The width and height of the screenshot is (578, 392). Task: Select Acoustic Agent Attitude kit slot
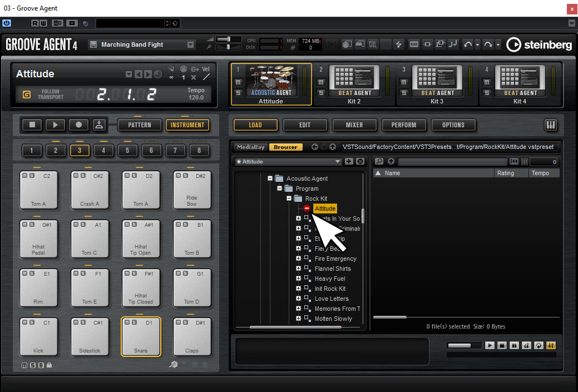click(271, 85)
